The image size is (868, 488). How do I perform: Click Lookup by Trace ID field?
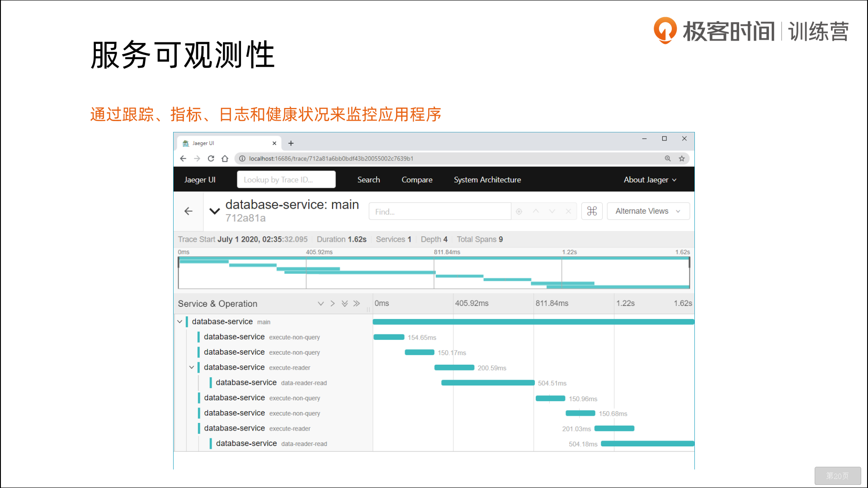(286, 180)
